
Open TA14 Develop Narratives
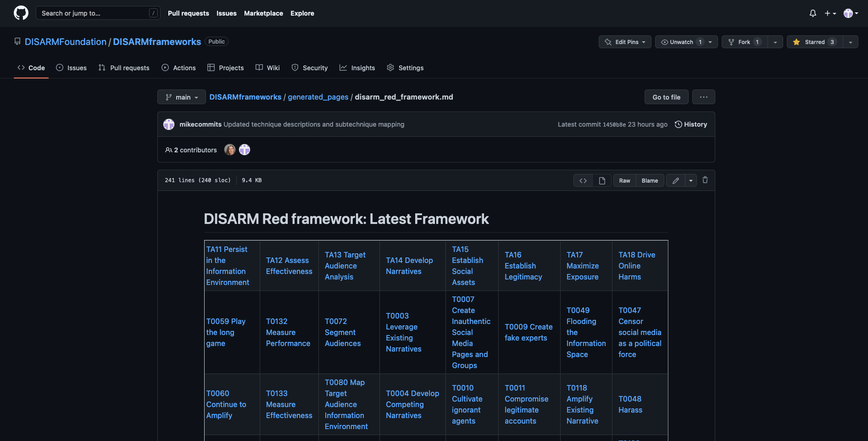point(409,266)
